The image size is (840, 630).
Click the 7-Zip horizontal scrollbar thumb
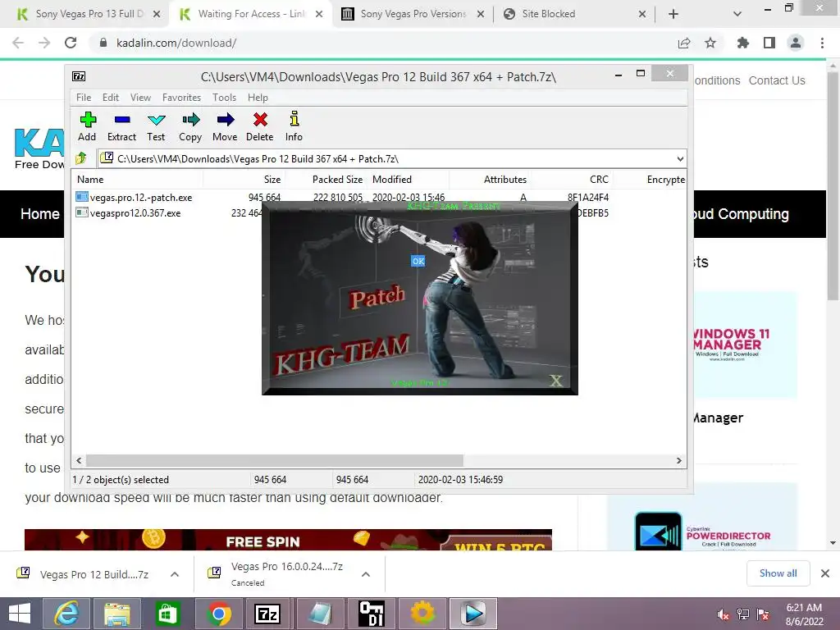(274, 460)
